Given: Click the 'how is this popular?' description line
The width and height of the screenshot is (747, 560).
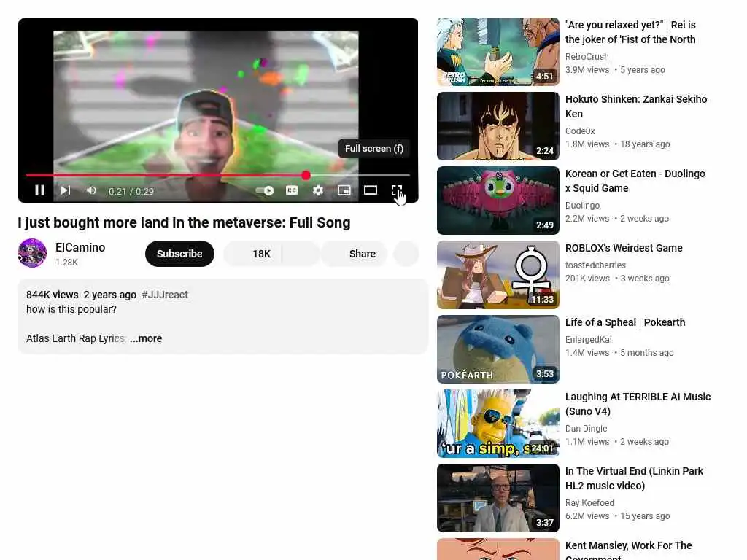Looking at the screenshot, I should click(x=71, y=309).
